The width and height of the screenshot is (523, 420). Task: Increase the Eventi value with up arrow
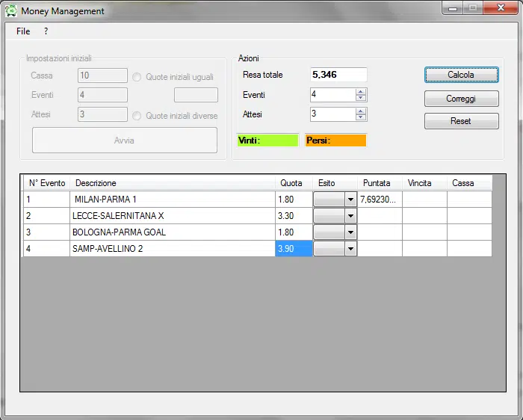point(361,92)
